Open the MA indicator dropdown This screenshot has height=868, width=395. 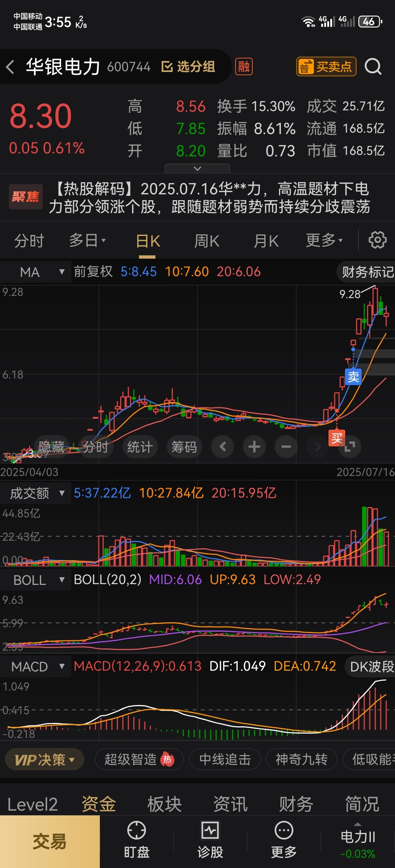tap(35, 272)
